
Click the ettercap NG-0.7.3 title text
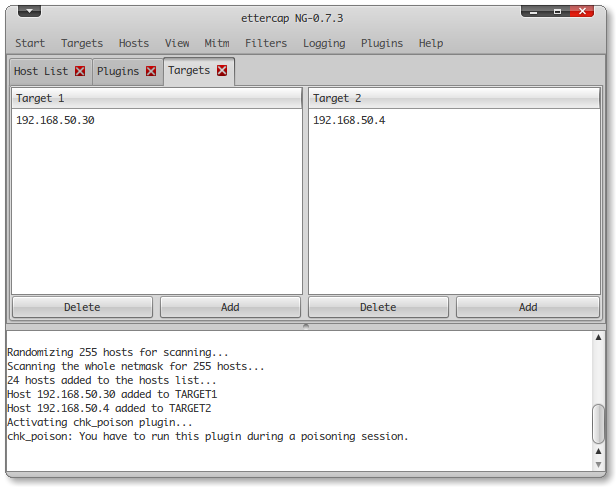click(292, 18)
